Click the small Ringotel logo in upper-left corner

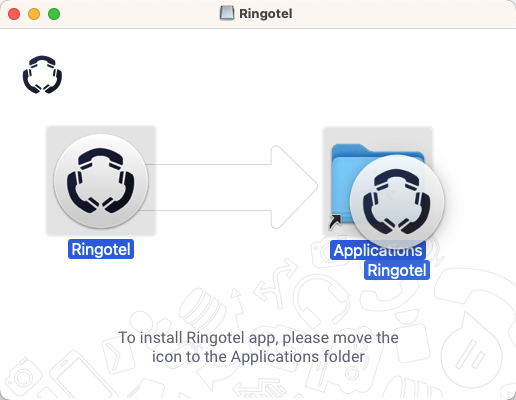[42, 75]
